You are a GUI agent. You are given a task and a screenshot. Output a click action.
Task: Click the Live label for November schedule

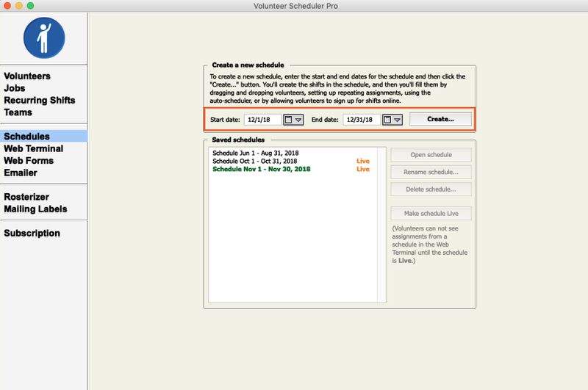pyautogui.click(x=362, y=169)
